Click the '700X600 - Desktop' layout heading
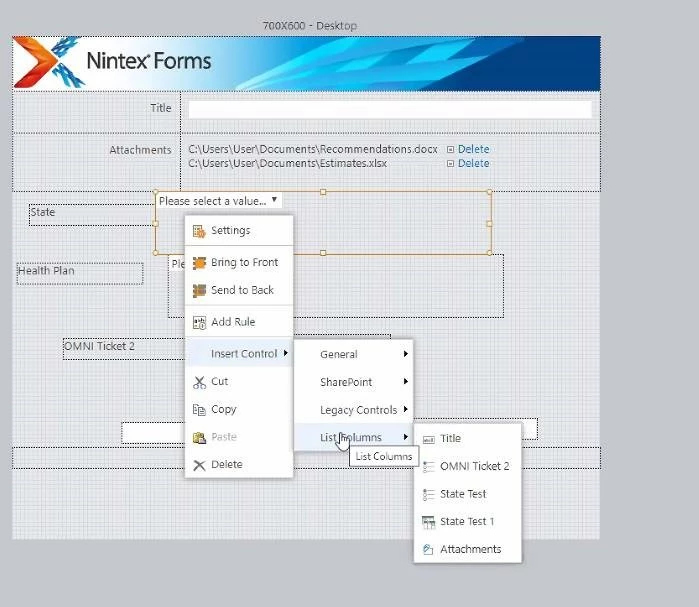699x607 pixels. click(310, 26)
